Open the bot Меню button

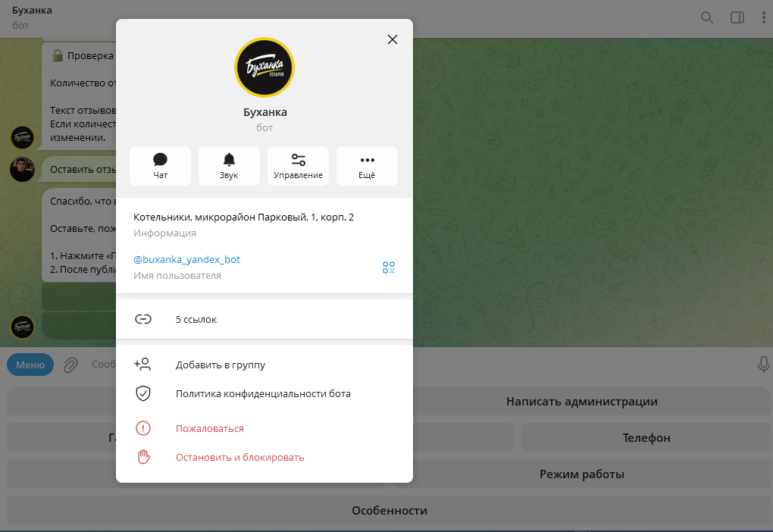30,365
